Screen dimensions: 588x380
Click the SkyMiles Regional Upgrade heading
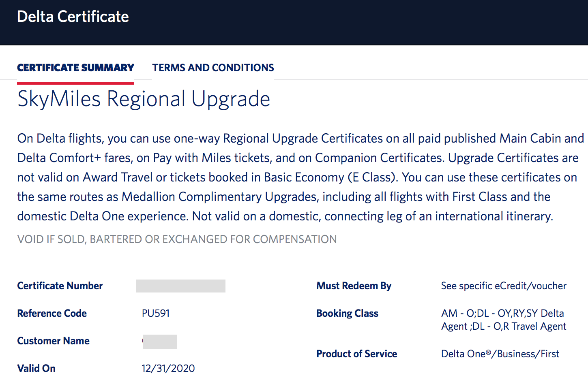click(x=144, y=99)
